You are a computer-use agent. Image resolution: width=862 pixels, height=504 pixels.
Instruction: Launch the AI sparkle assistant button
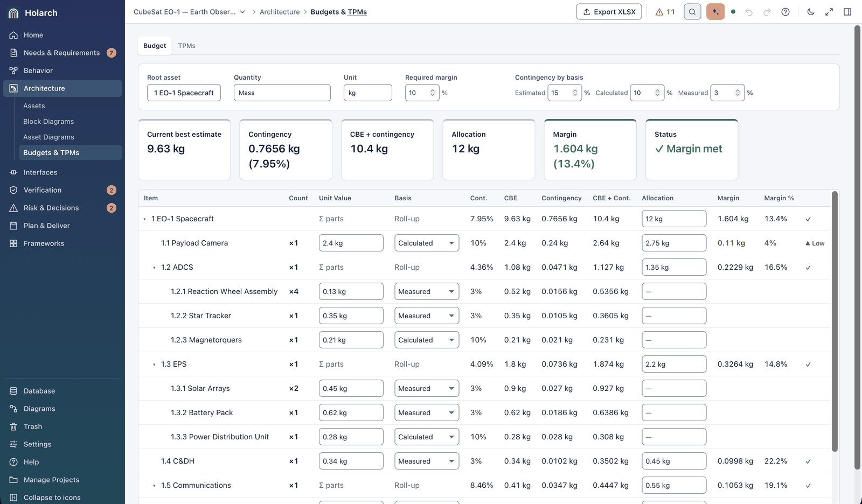pyautogui.click(x=715, y=12)
